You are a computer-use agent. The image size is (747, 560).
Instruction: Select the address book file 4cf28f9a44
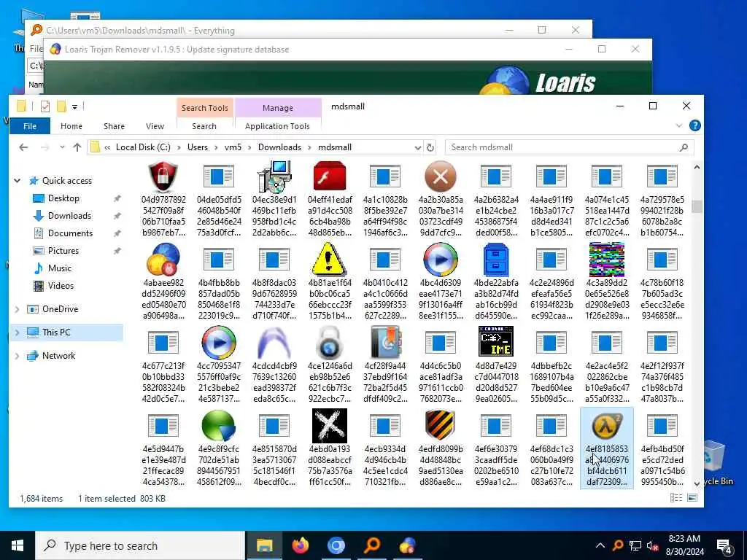tap(385, 365)
